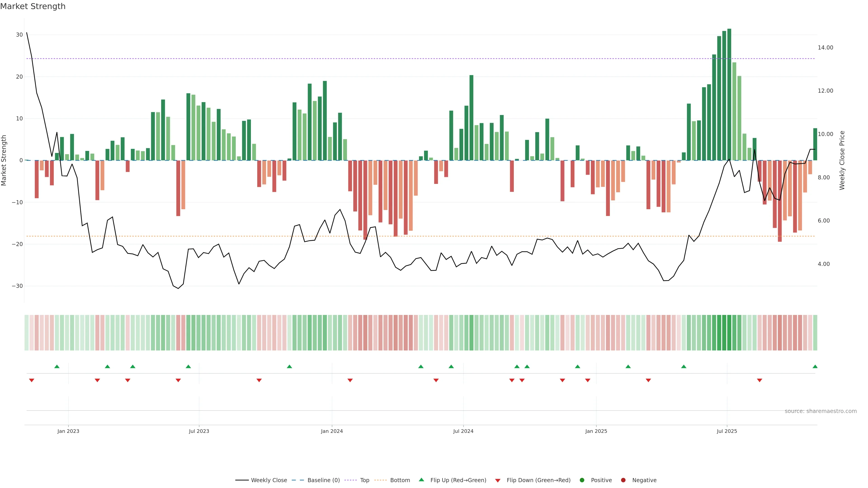The width and height of the screenshot is (868, 488).
Task: Click the Weekly Close Price axis title
Action: coord(842,160)
